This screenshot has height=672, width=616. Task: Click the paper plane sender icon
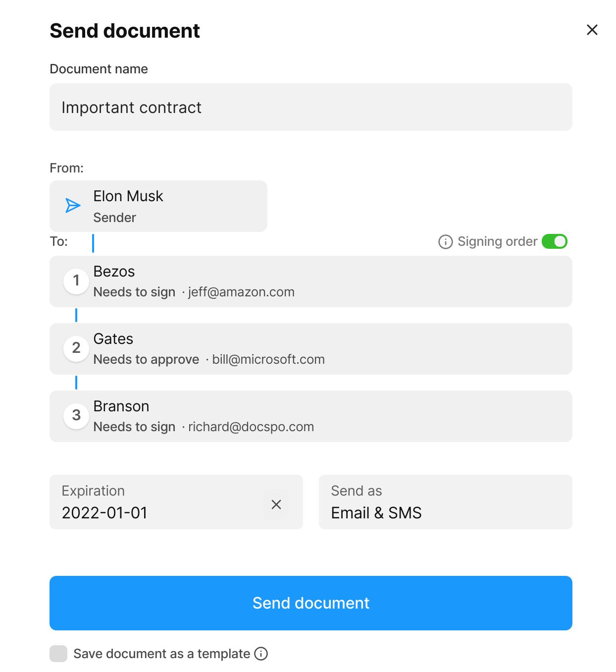[x=73, y=205]
